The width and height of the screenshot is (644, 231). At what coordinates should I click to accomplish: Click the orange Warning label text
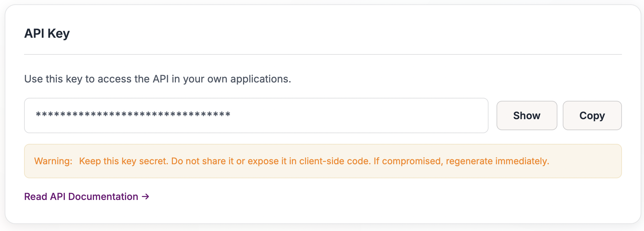pyautogui.click(x=53, y=161)
